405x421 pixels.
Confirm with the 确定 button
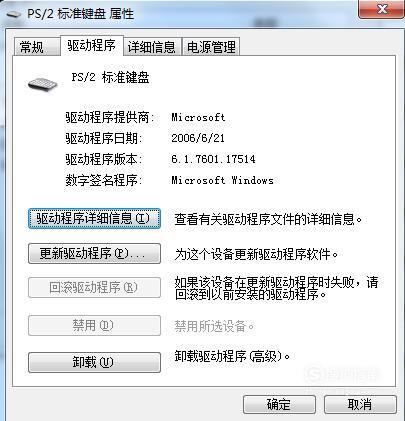[x=279, y=404]
